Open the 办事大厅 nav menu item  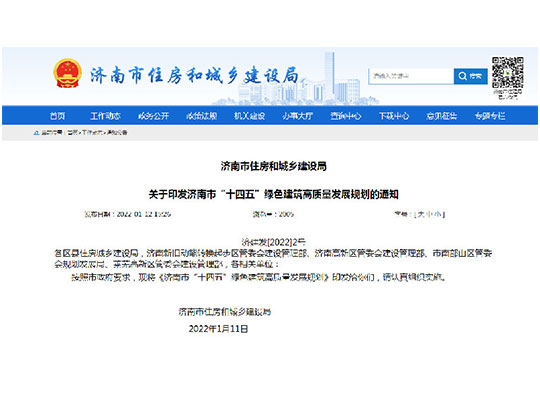click(x=298, y=116)
